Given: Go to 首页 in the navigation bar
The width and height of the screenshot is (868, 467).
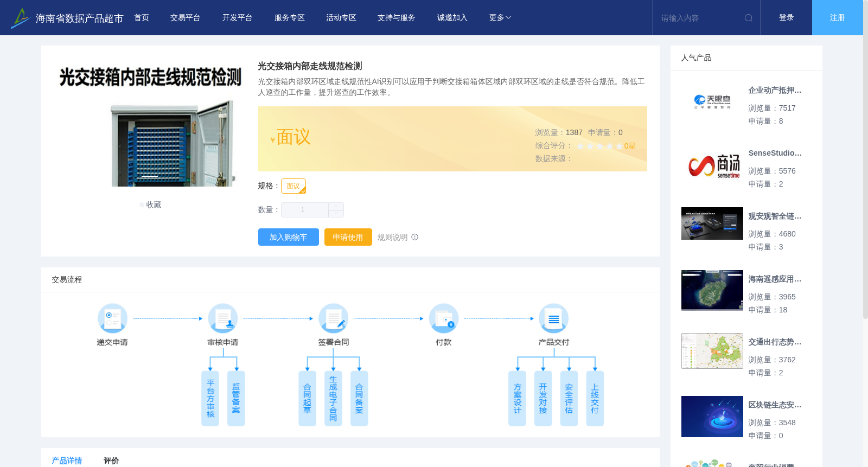Looking at the screenshot, I should click(142, 18).
